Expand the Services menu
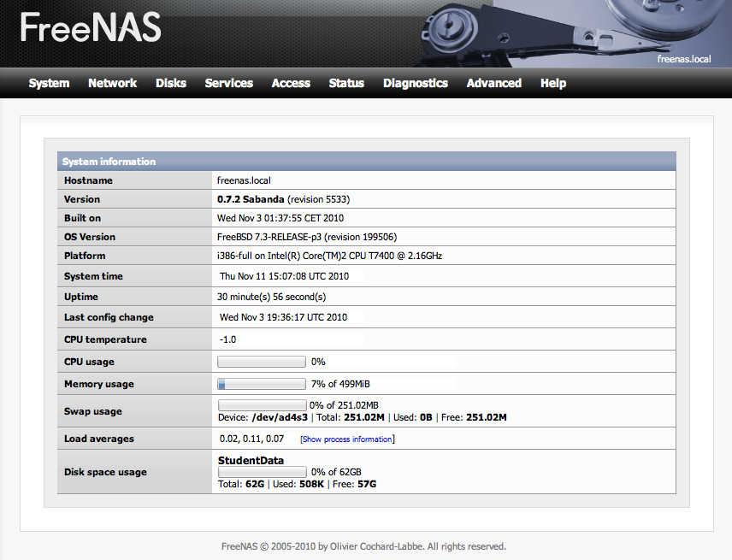Viewport: 732px width, 560px height. pyautogui.click(x=228, y=83)
